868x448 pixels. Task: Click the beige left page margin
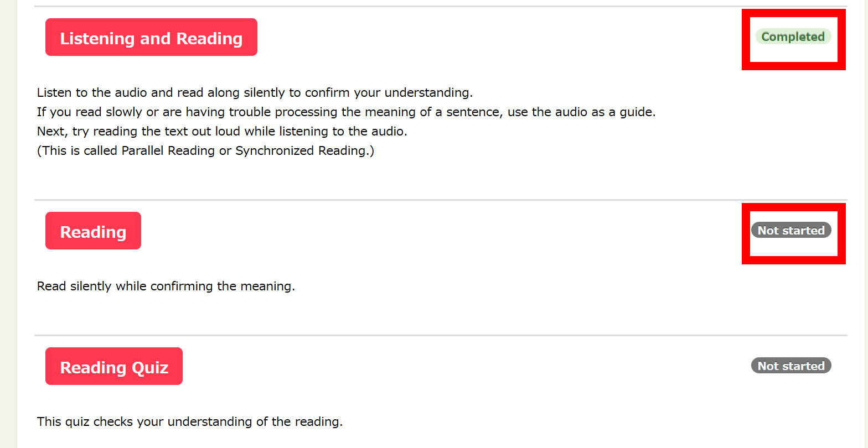point(8,221)
